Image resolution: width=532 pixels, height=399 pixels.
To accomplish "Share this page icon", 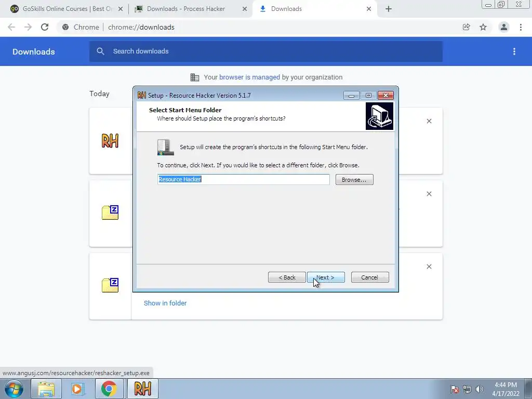I will pos(467,27).
